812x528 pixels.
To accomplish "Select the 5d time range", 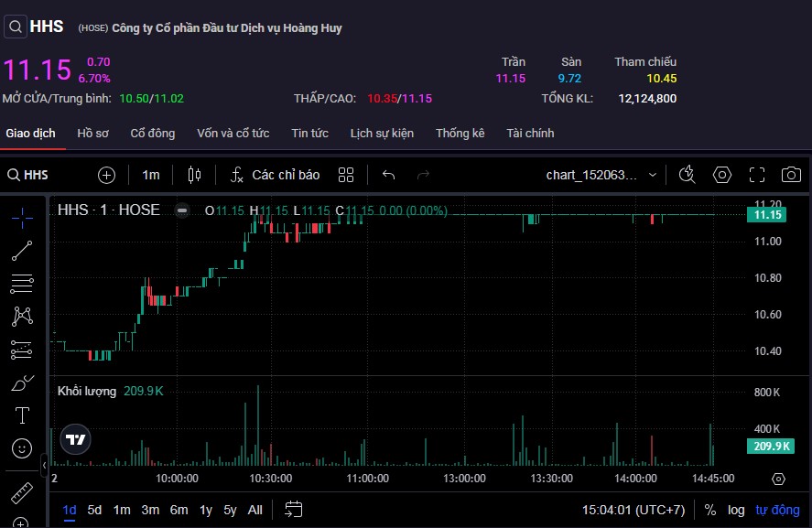I will click(x=94, y=510).
